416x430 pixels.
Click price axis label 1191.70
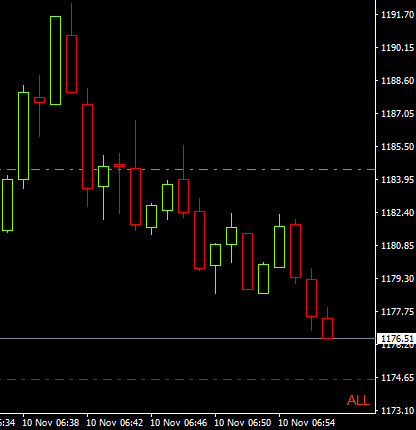click(x=397, y=15)
